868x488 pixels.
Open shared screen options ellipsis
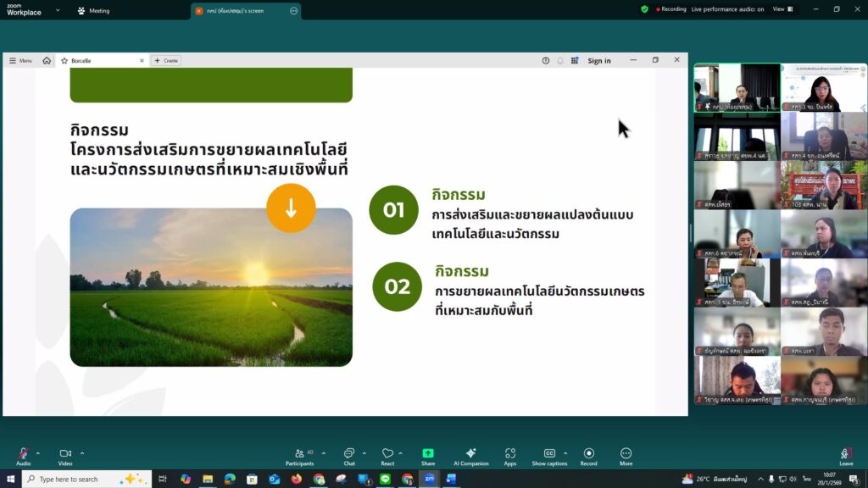click(293, 11)
